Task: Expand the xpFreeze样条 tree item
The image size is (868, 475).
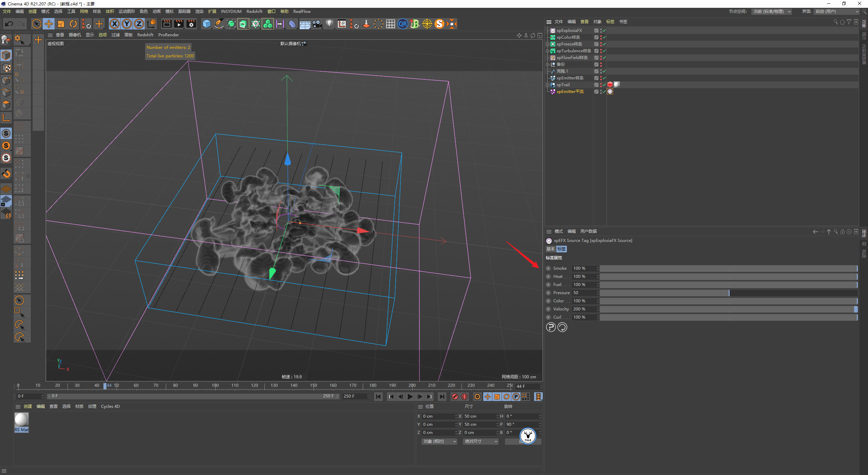Action: (547, 44)
